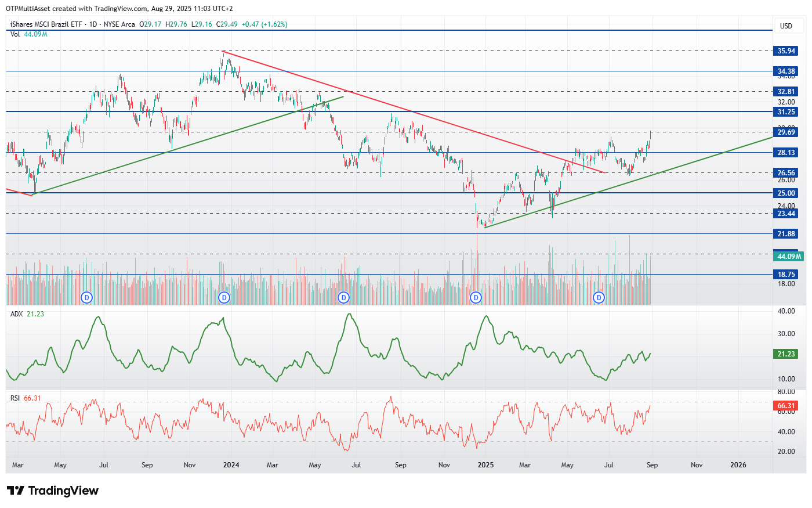This screenshot has height=508, width=812.
Task: Select the 18.75 price level label
Action: [x=786, y=275]
